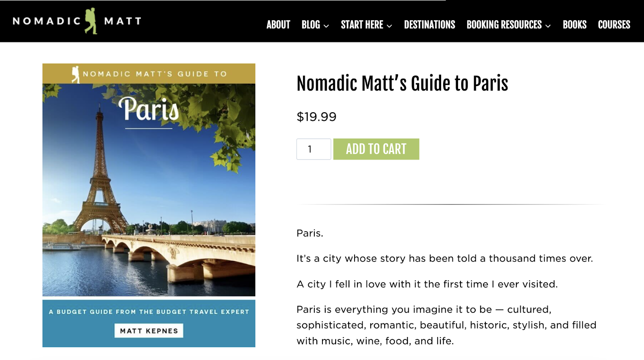Navigate to the About page
644x360 pixels.
(278, 25)
